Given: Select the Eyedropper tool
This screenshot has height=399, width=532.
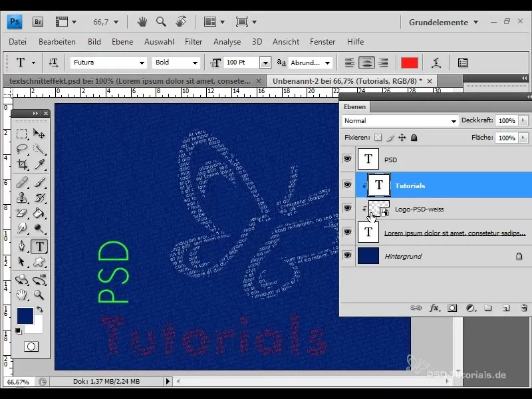Looking at the screenshot, I should (x=39, y=164).
